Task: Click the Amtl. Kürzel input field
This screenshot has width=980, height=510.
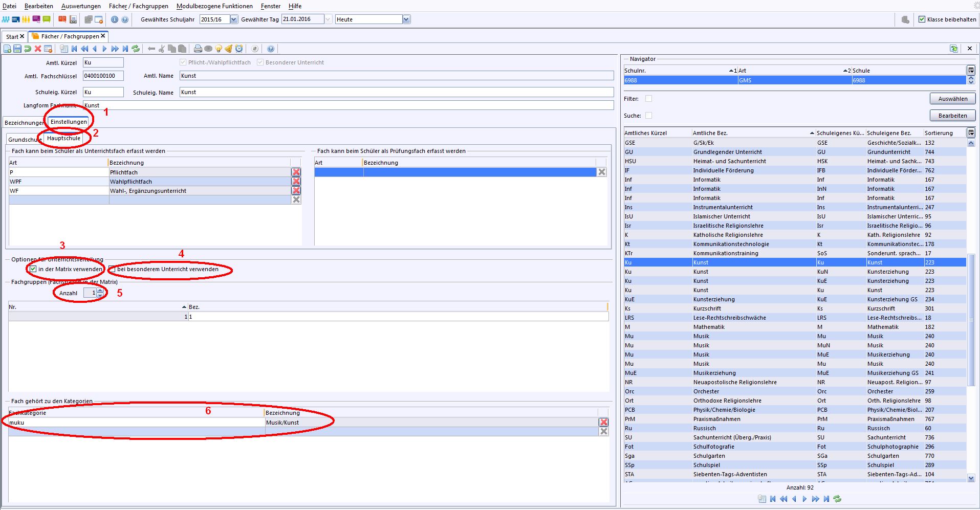Action: coord(103,62)
